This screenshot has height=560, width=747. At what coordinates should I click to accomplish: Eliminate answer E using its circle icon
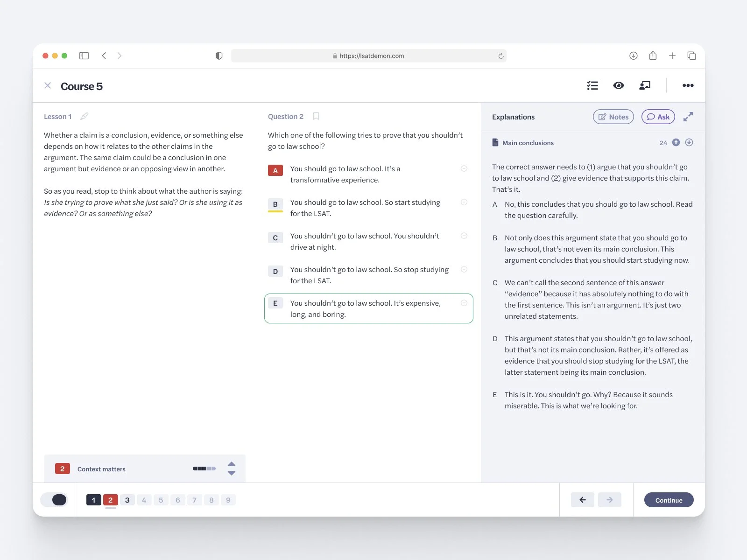point(464,303)
